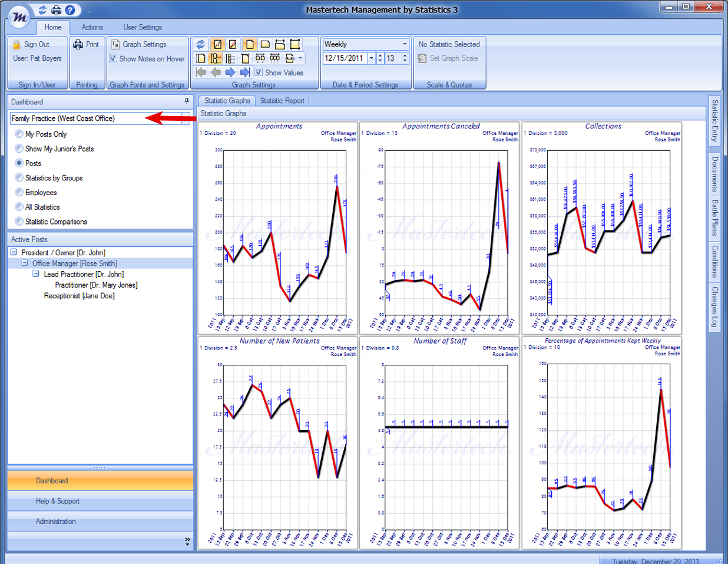Pin the Dashboard panel with the pushpin icon
This screenshot has height=564, width=728.
pos(187,101)
